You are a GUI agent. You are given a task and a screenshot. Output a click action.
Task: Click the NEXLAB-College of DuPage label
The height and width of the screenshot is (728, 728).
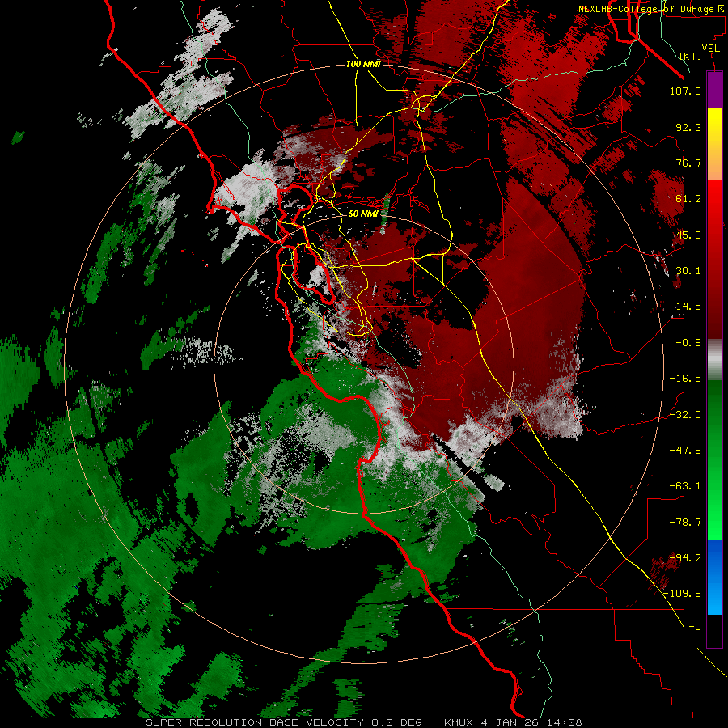[647, 9]
